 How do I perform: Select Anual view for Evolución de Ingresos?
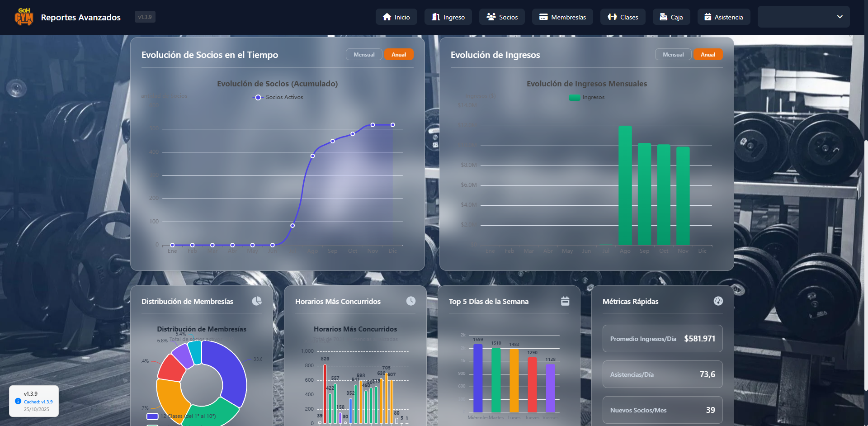708,55
